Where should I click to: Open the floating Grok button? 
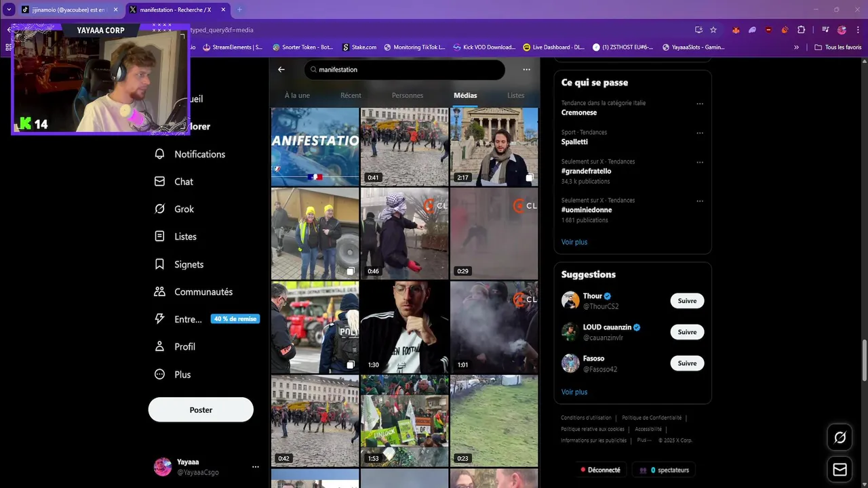[840, 438]
